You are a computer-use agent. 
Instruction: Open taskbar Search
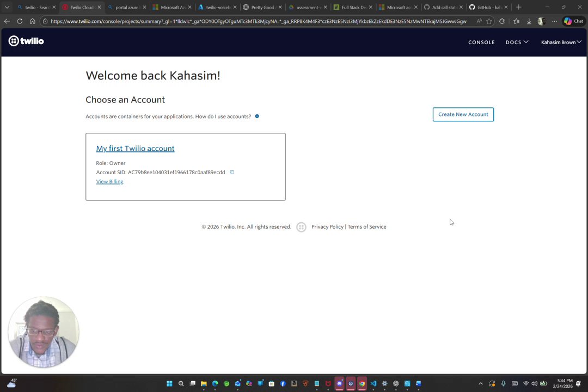coord(181,383)
